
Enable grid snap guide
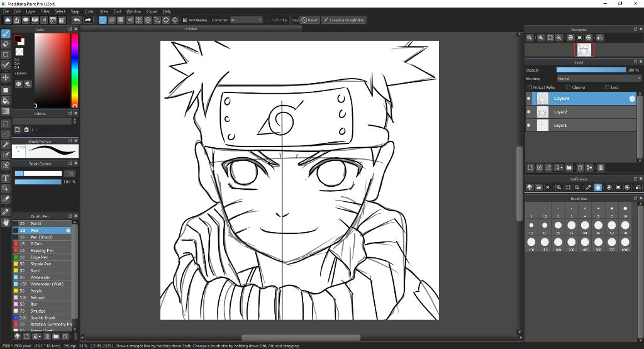121,19
